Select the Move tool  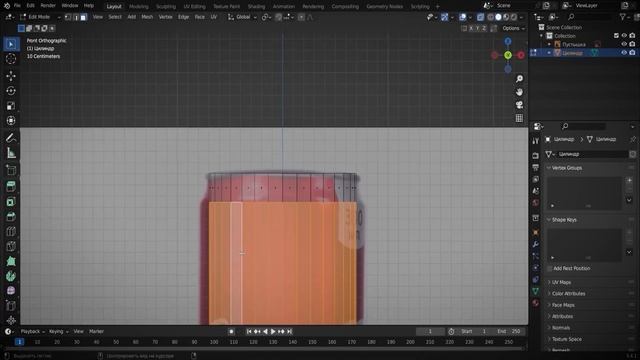[11, 76]
